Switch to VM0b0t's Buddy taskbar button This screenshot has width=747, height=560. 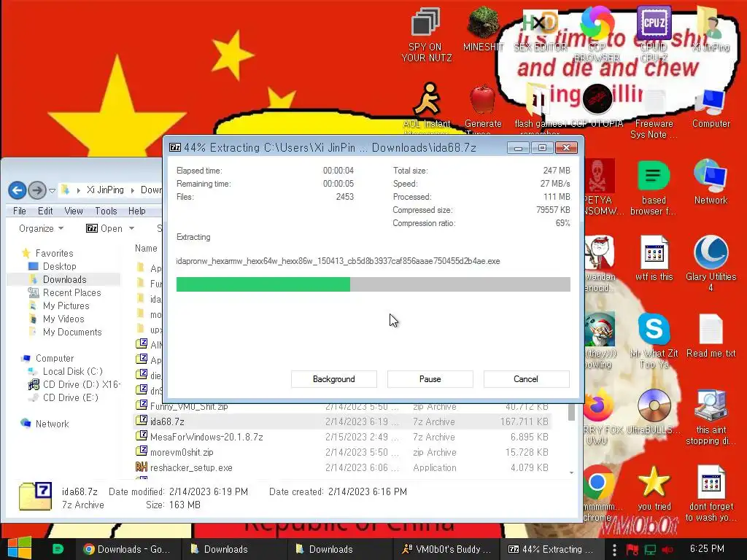click(446, 549)
